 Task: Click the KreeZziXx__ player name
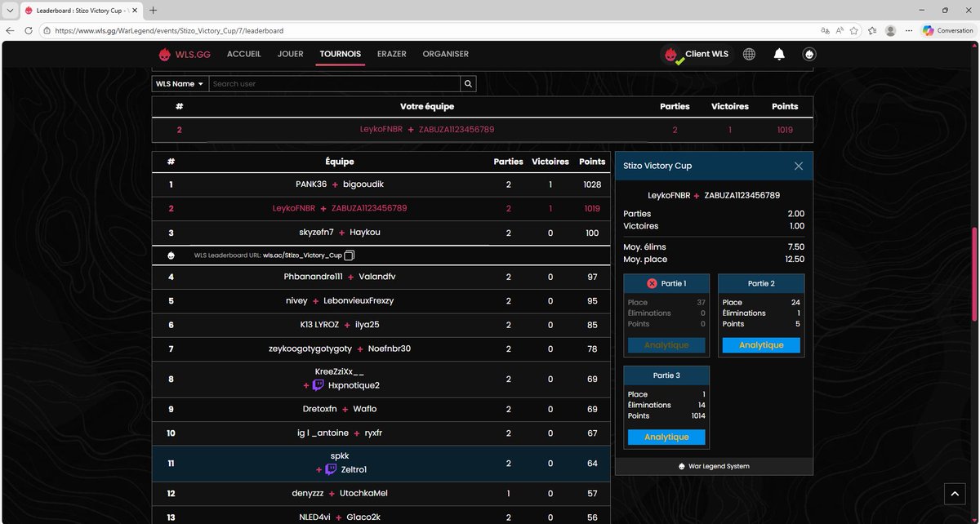point(340,371)
